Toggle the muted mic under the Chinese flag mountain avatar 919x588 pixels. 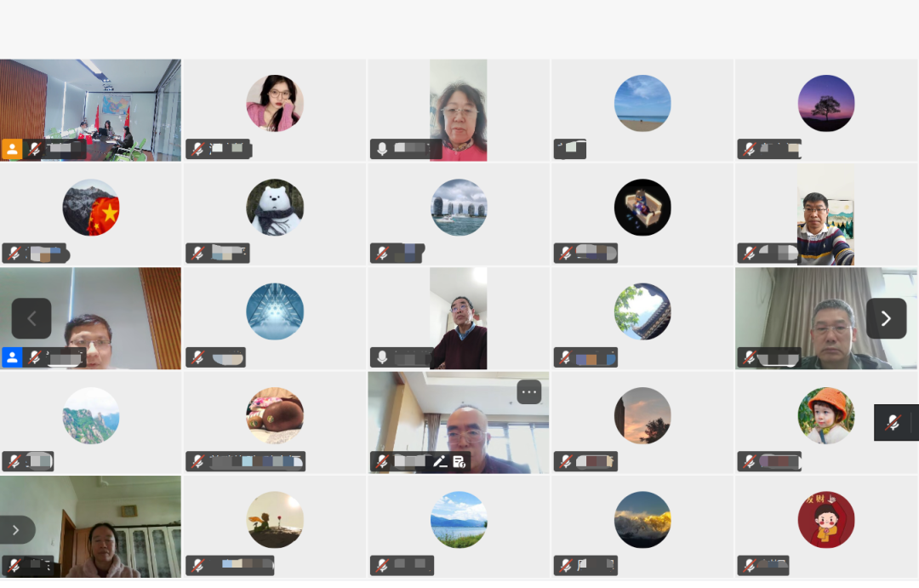click(14, 254)
